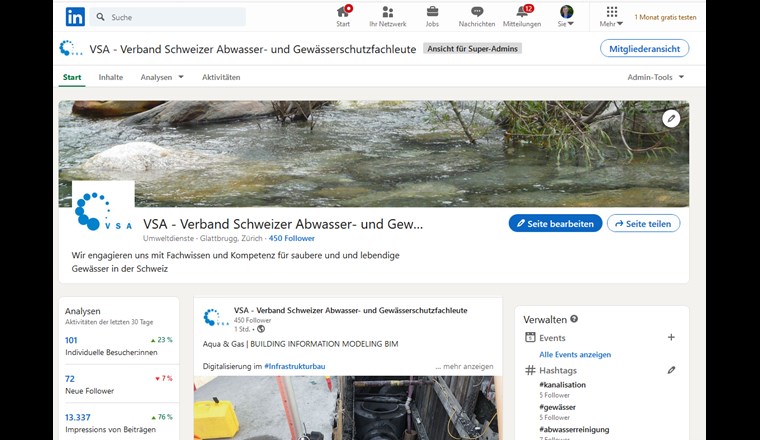Open Nachrichten messaging icon
This screenshot has height=440, width=760.
tap(476, 12)
